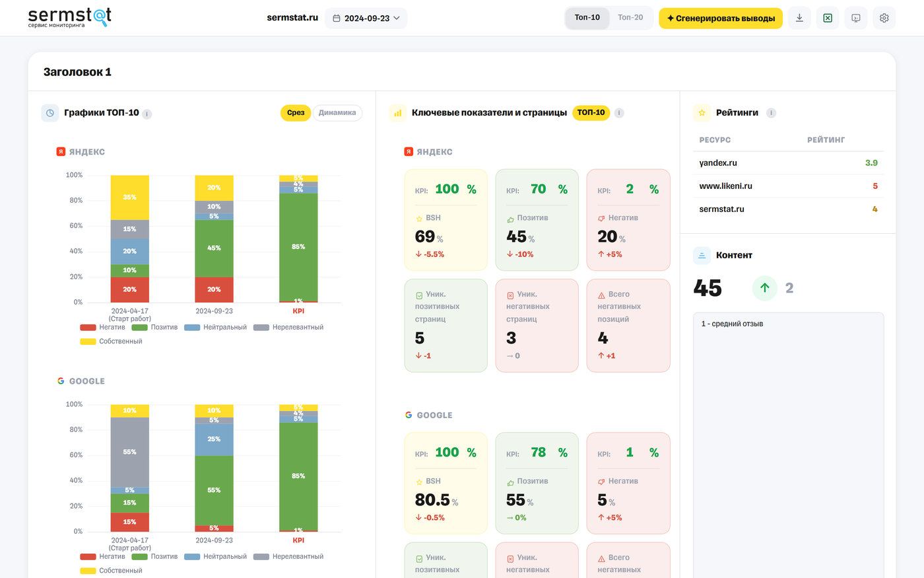
Task: Open the 2024-09-23 date dropdown
Action: pyautogui.click(x=366, y=18)
